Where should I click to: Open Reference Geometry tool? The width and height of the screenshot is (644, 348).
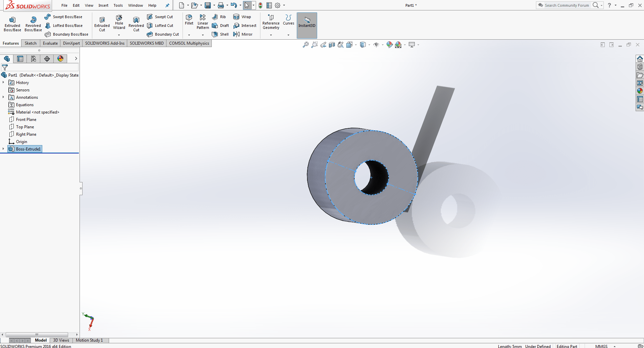(x=271, y=22)
